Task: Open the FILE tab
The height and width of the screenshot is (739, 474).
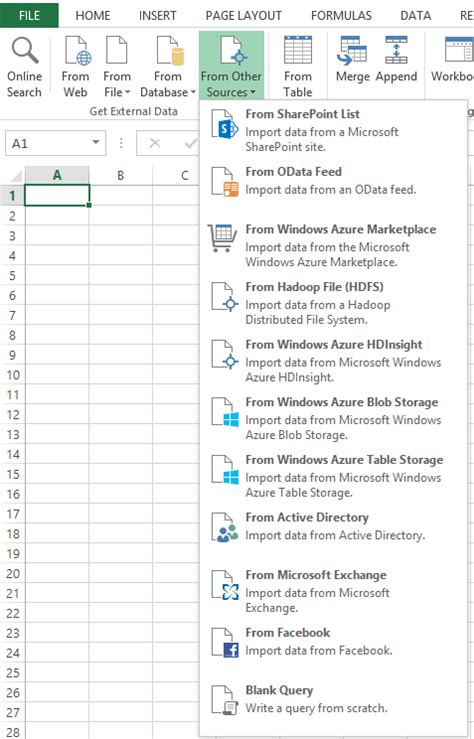Action: 29,15
